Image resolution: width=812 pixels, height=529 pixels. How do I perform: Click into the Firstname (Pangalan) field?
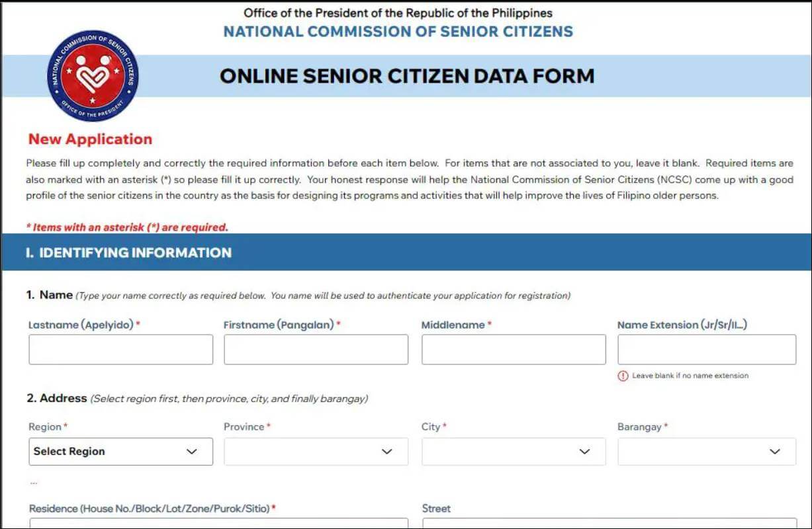coord(316,349)
